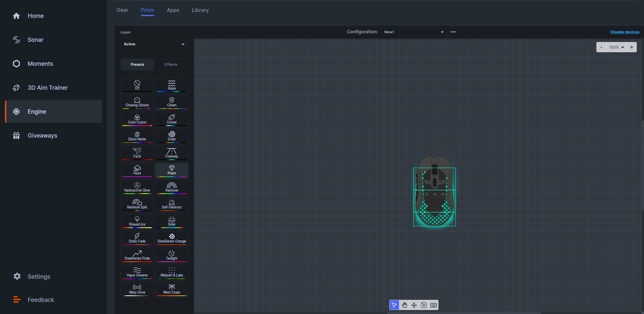The image size is (644, 314).
Task: Expand the Configuration dropdown
Action: (413, 32)
